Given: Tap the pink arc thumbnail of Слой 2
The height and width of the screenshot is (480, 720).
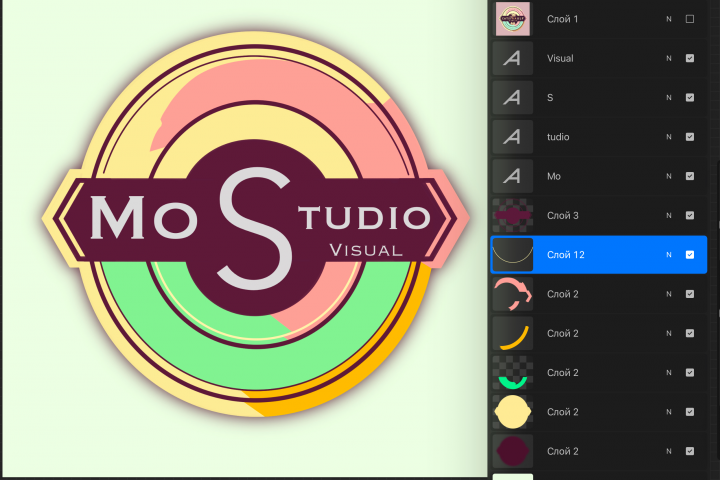Looking at the screenshot, I should 512,294.
